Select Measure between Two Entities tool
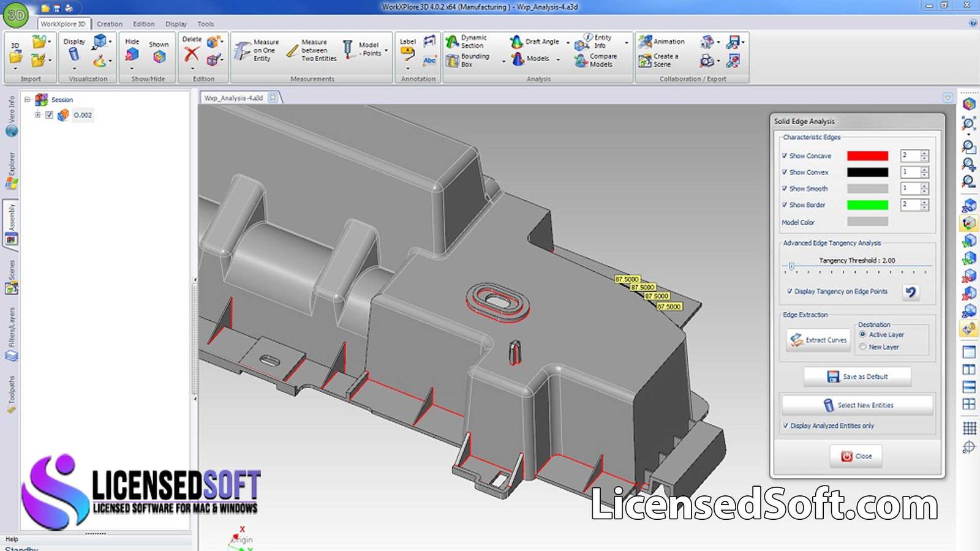This screenshot has height=551, width=980. (x=312, y=50)
